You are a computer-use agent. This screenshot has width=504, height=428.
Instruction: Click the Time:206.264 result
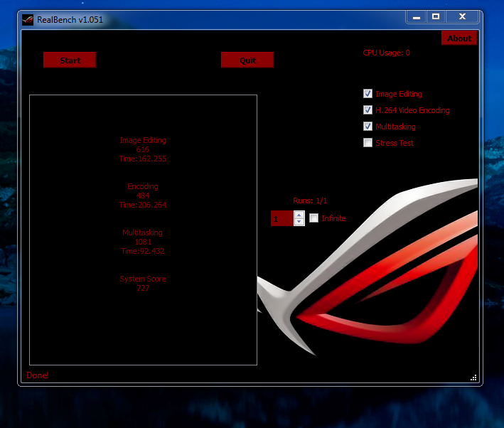tap(143, 205)
